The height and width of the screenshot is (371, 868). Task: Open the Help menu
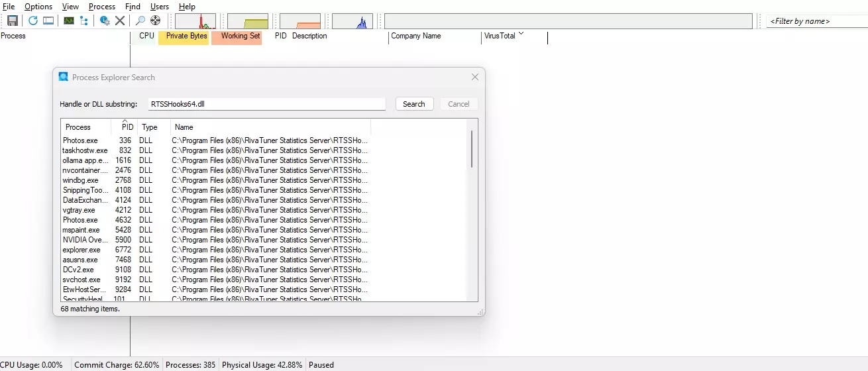(x=188, y=7)
